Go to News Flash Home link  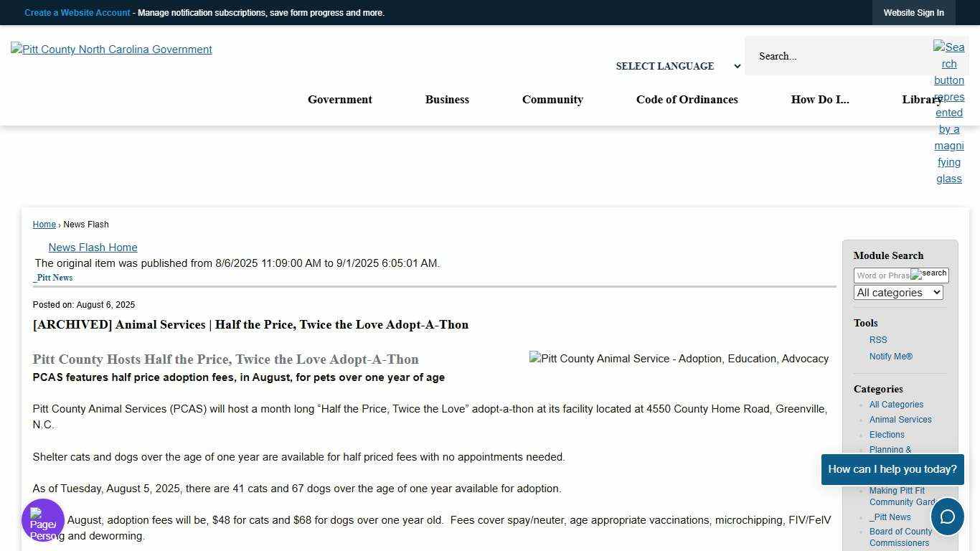pos(93,248)
